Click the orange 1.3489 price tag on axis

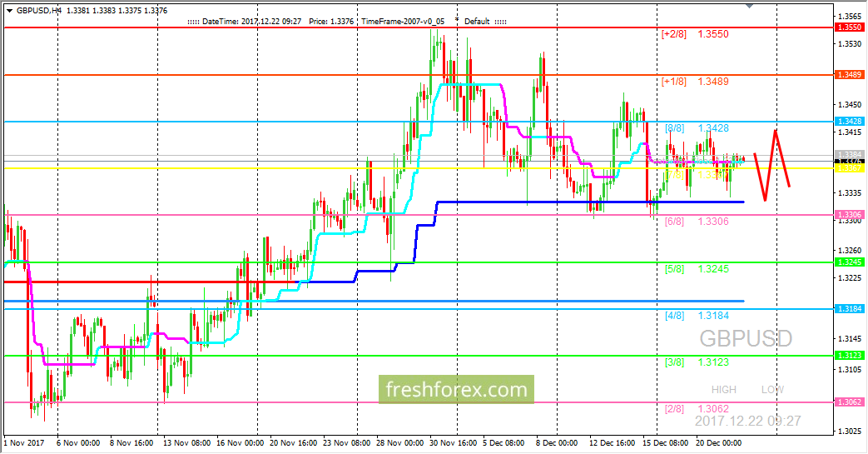(x=849, y=74)
